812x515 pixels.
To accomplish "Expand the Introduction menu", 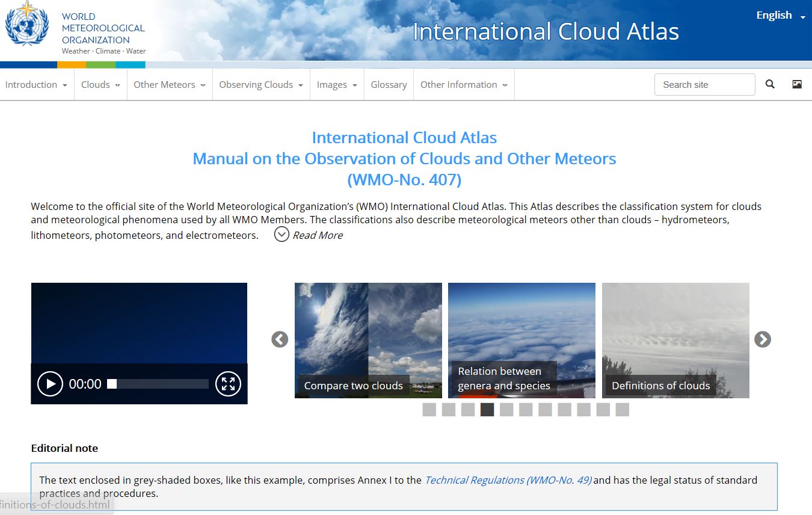I will (36, 85).
